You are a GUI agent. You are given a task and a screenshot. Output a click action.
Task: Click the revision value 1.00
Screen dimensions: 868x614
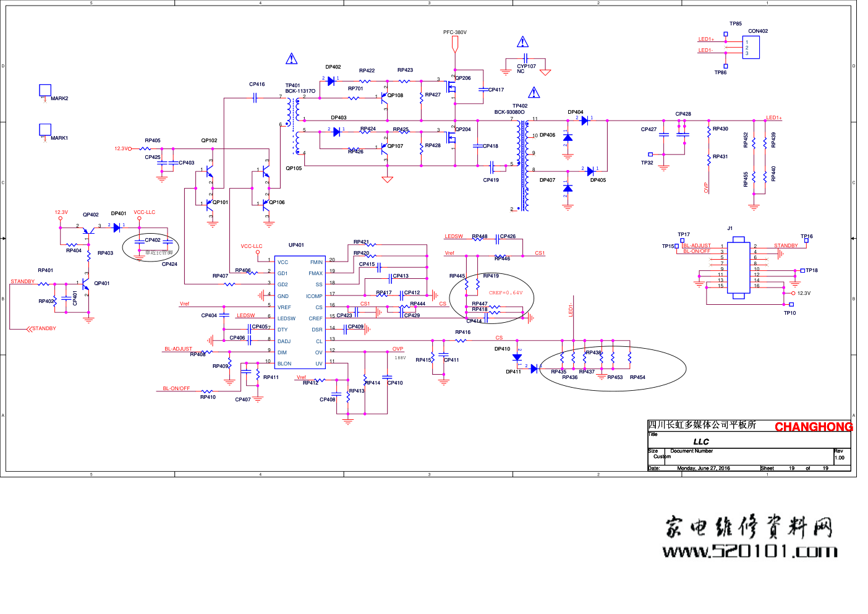coord(839,458)
